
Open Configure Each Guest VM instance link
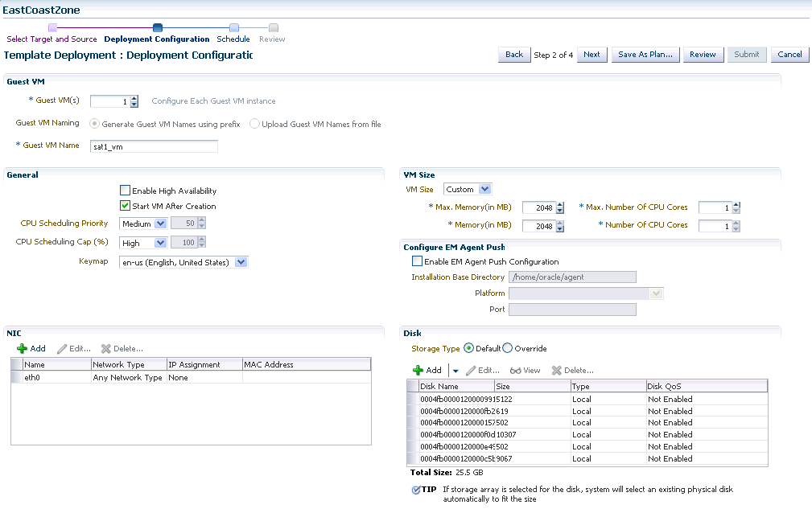[213, 101]
